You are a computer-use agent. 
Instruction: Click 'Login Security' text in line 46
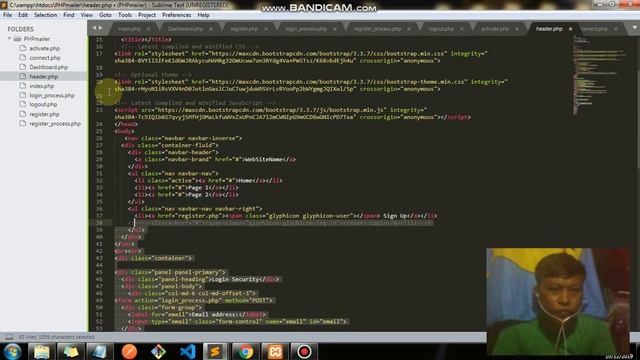[235, 279]
